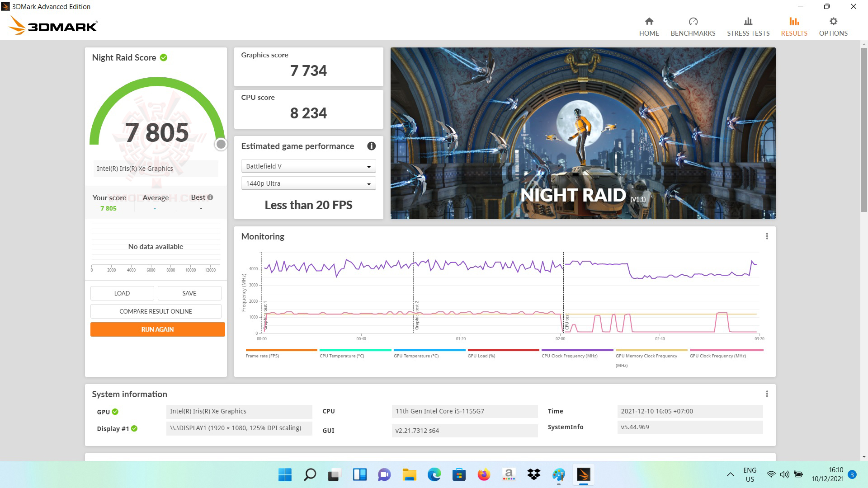
Task: Click the green check next to Night Raid Score
Action: 164,57
